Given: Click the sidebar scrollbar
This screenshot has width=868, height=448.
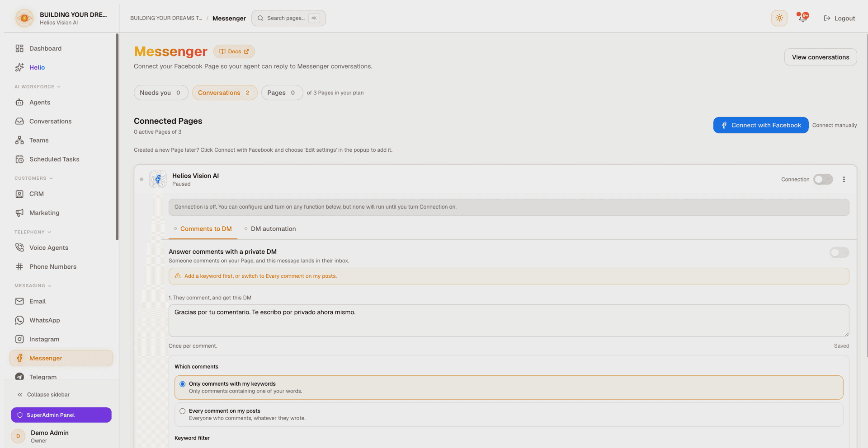Looking at the screenshot, I should click(117, 137).
